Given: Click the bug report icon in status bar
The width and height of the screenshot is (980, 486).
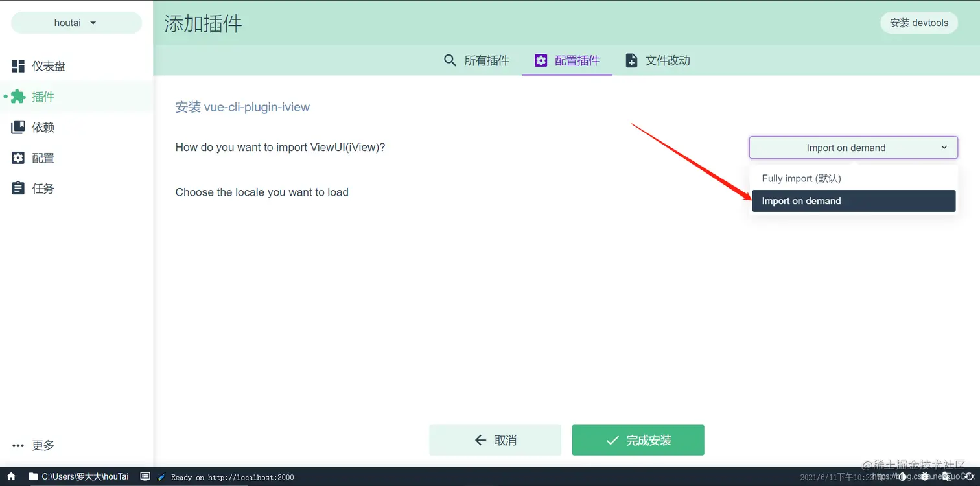Looking at the screenshot, I should pyautogui.click(x=926, y=476).
